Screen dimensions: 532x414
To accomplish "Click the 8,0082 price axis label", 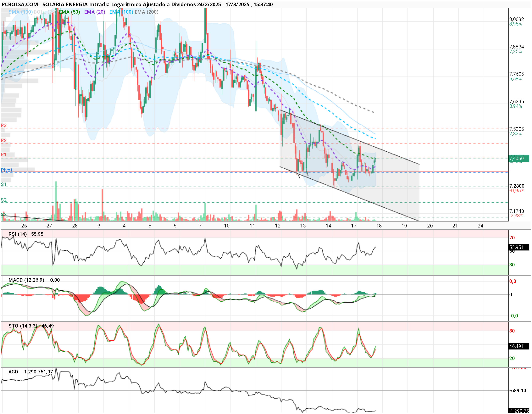I will (x=516, y=19).
